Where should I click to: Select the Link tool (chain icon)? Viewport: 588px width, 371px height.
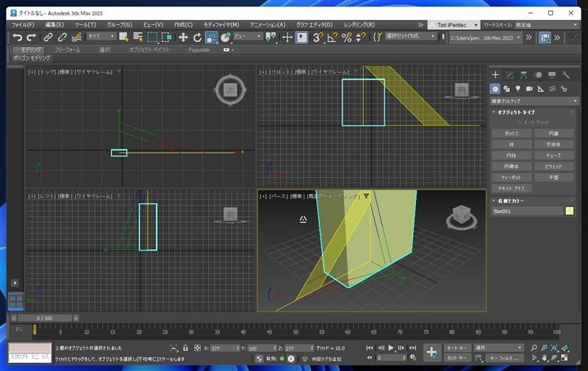48,37
